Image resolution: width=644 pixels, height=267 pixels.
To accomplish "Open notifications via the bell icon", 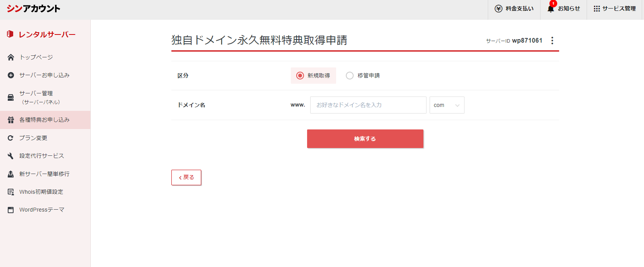I will coord(551,9).
